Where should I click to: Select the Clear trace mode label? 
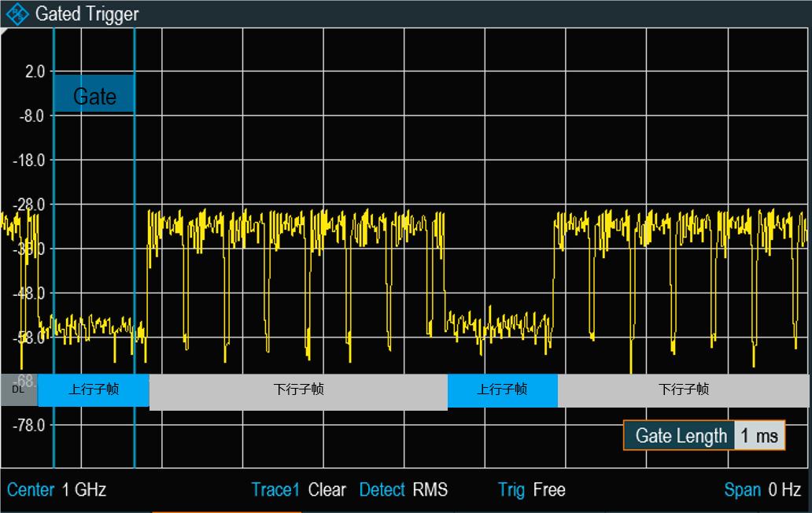click(x=327, y=489)
